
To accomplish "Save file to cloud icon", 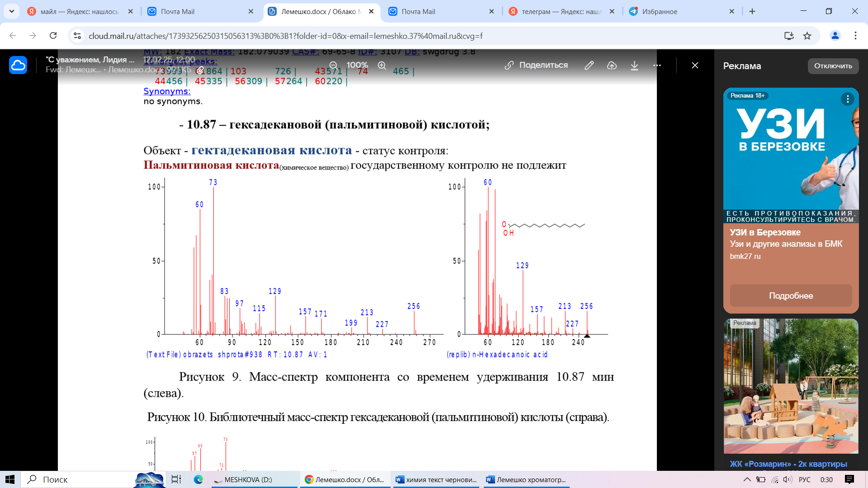I will click(612, 66).
